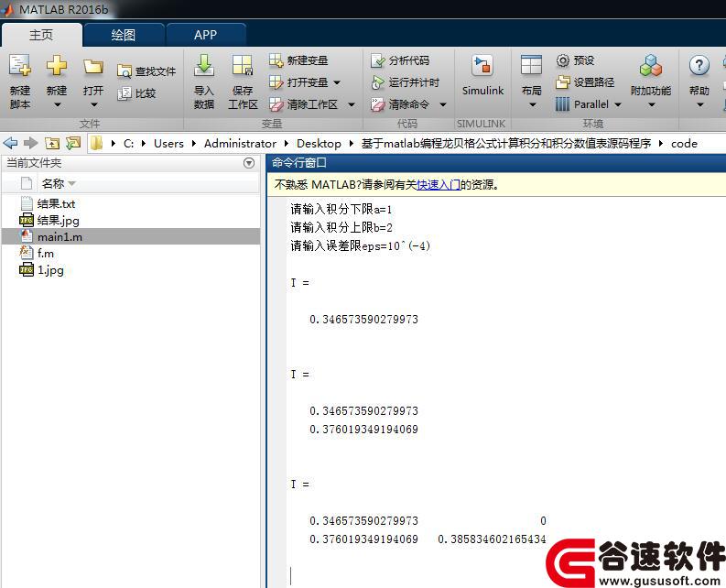Switch to the Home (主页) tab
726x588 pixels.
pyautogui.click(x=41, y=35)
